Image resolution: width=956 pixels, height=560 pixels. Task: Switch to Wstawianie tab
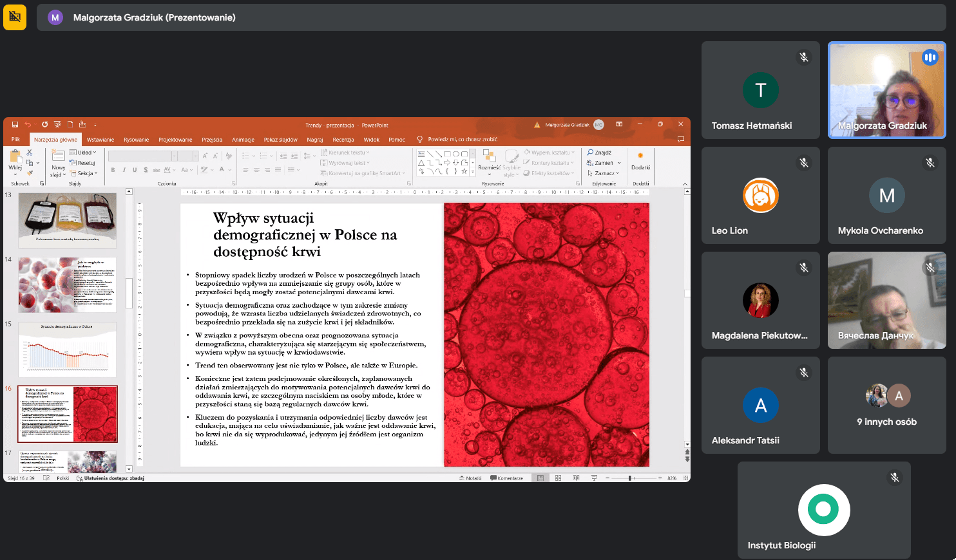point(100,140)
